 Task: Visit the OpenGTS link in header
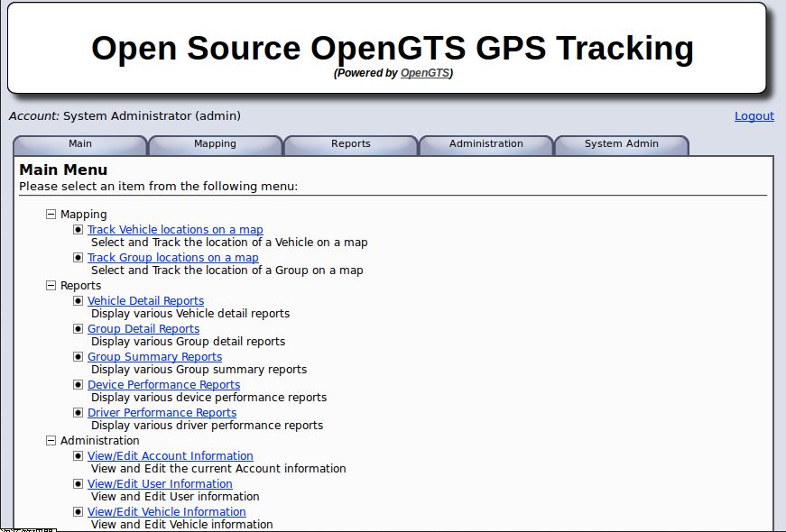(425, 73)
